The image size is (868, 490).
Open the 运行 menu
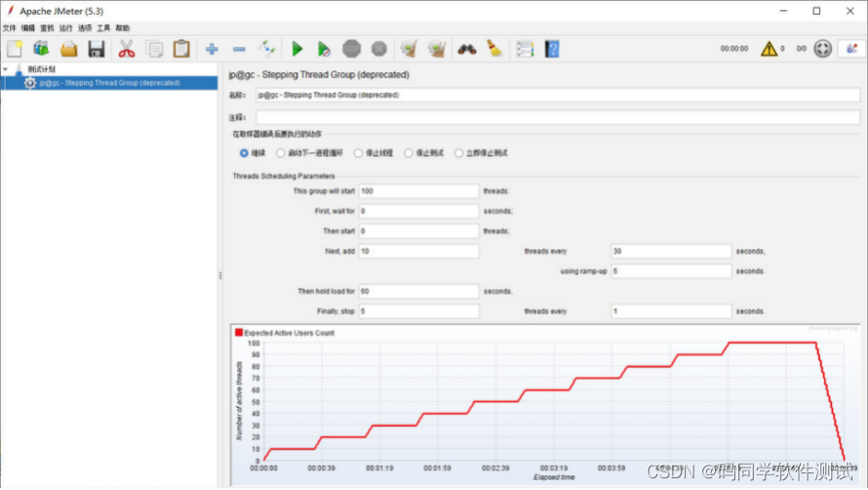(x=65, y=28)
